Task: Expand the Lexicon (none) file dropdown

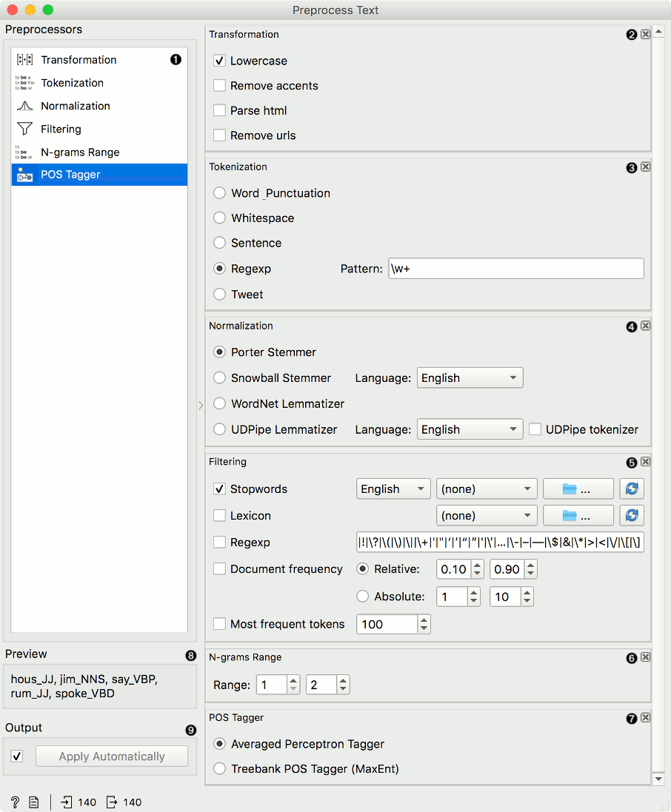Action: [x=486, y=516]
